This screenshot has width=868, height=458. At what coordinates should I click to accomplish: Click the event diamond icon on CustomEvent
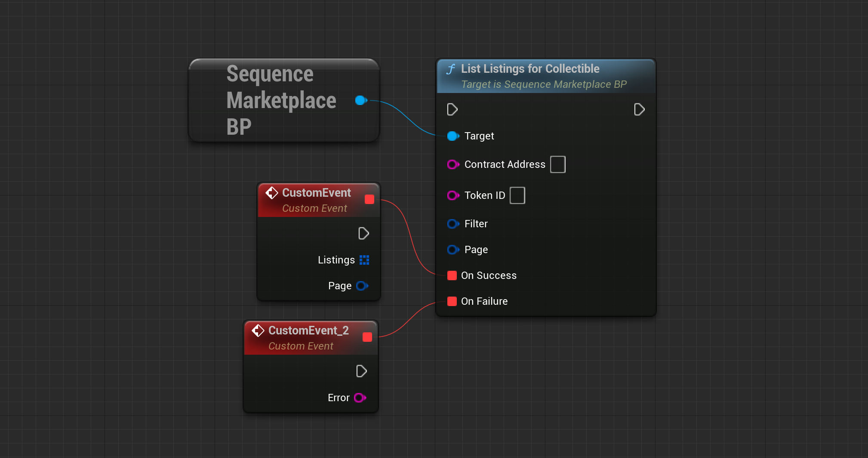(x=271, y=193)
